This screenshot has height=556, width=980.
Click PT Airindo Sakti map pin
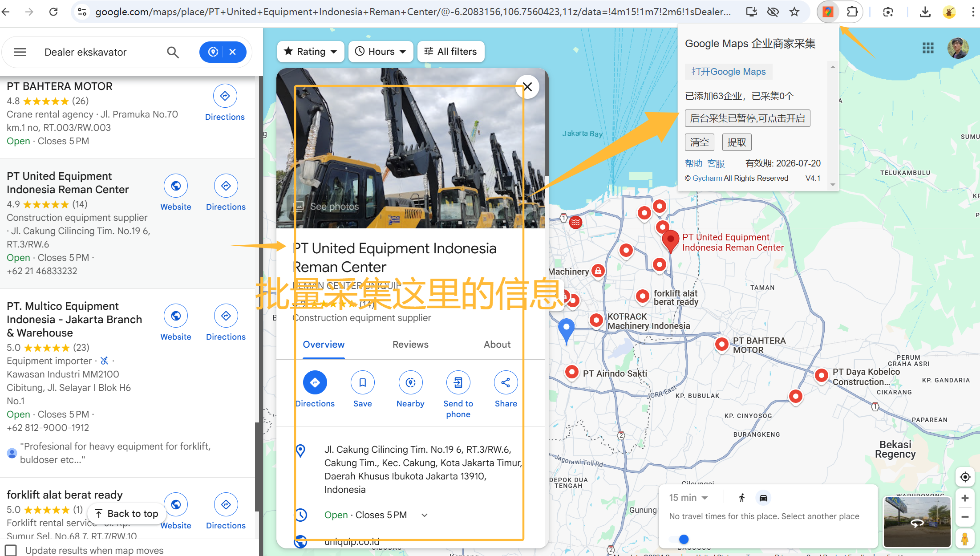pos(571,372)
